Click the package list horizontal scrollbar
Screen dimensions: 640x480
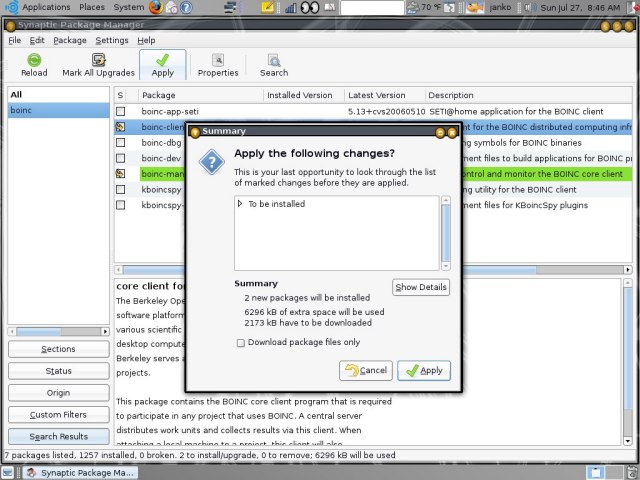click(373, 269)
